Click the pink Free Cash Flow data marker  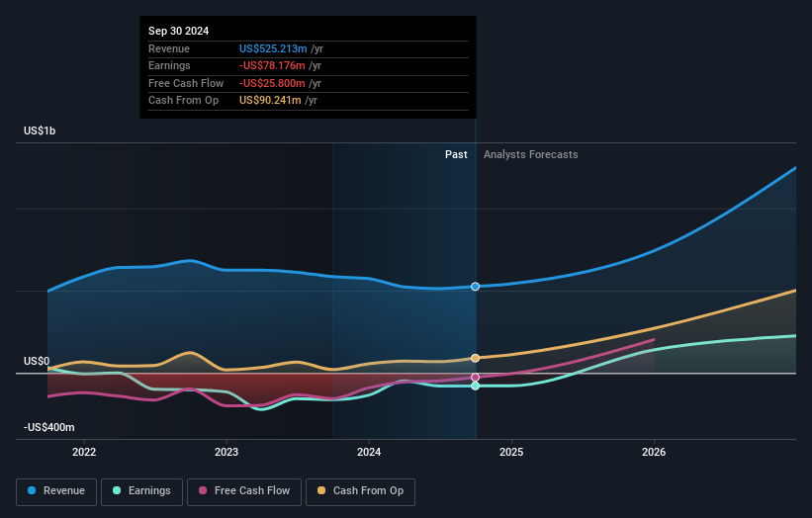click(x=475, y=378)
